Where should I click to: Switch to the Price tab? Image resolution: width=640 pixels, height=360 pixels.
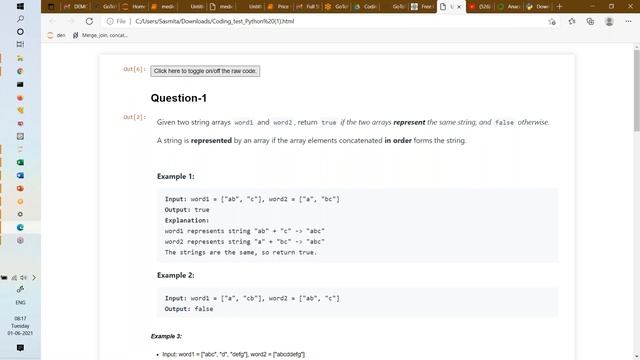(278, 7)
